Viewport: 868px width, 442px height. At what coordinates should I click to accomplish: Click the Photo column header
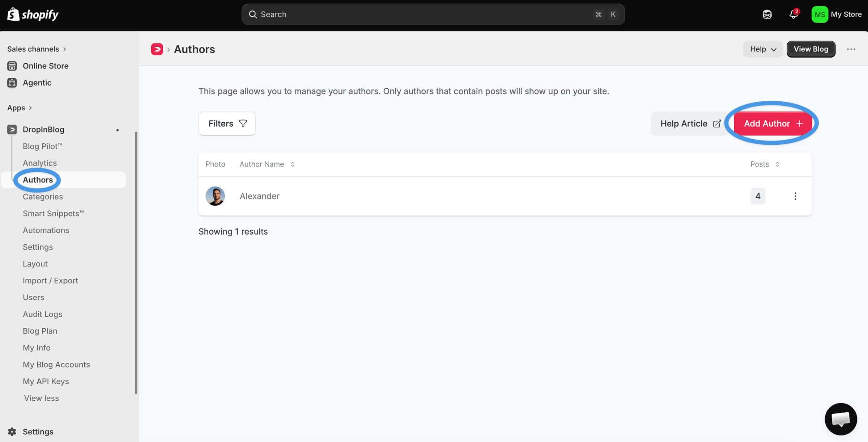pyautogui.click(x=215, y=164)
